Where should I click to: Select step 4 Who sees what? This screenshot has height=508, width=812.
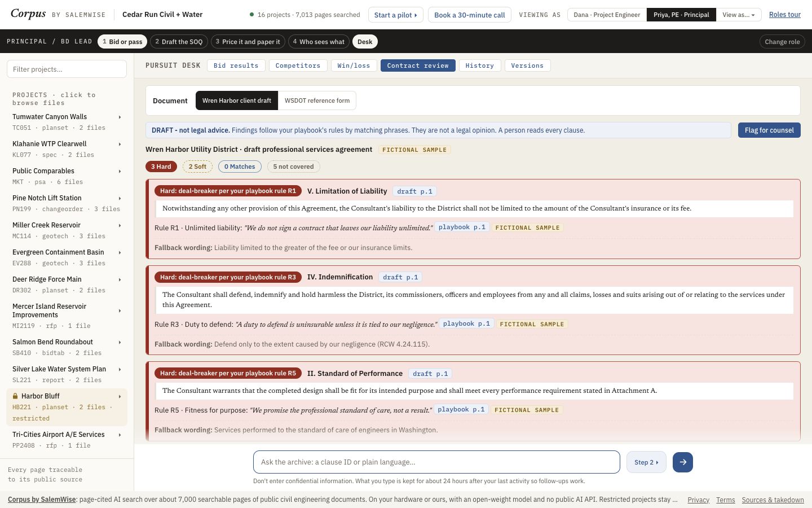319,42
